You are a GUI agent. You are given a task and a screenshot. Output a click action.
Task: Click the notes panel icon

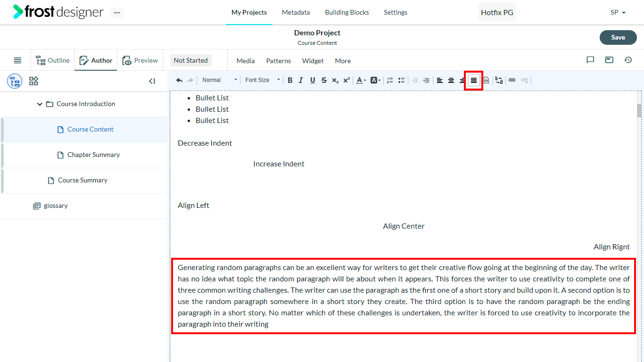click(609, 60)
